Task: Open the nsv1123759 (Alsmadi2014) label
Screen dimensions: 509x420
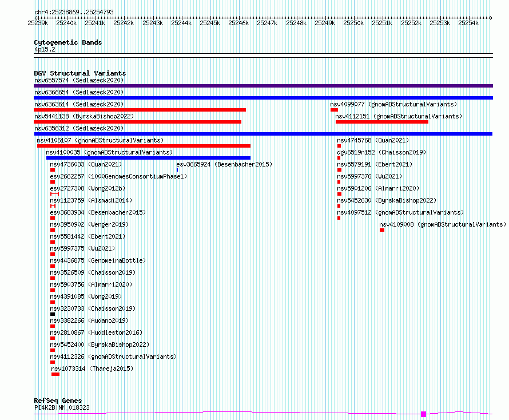Action: click(x=91, y=200)
